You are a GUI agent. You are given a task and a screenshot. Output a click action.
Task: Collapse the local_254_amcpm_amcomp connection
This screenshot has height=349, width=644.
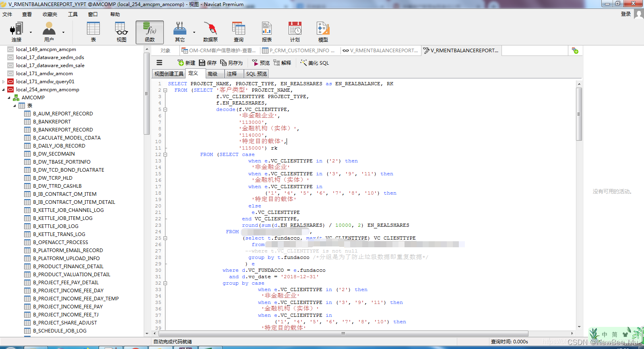tap(4, 90)
